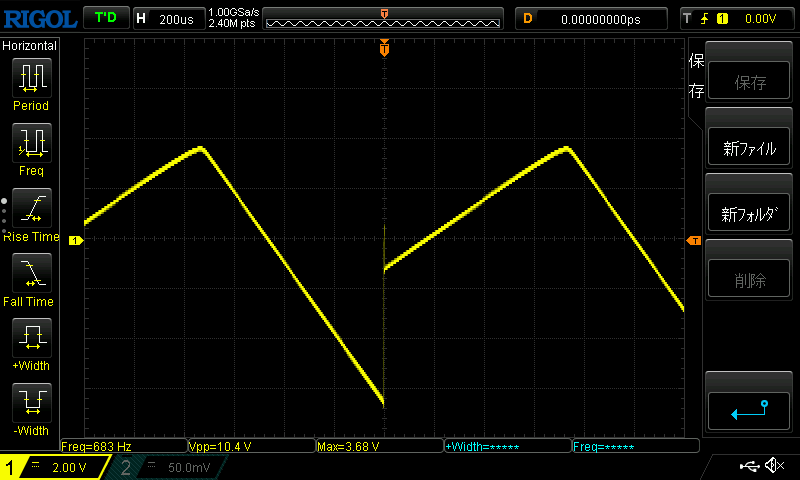This screenshot has width=800, height=480.
Task: Click the trigger source channel 1 badge
Action: (722, 19)
